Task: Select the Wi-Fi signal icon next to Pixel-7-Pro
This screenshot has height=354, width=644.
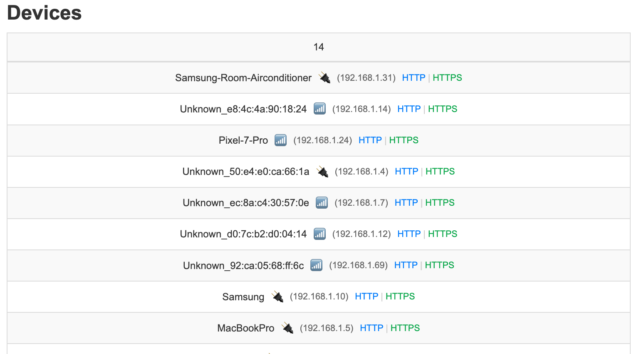Action: (280, 140)
